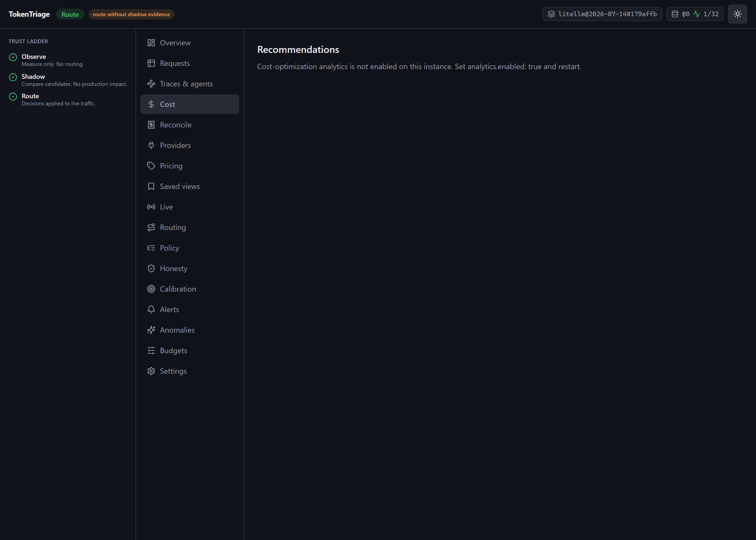Click the @0 database counter text
This screenshot has width=756, height=540.
pos(686,14)
